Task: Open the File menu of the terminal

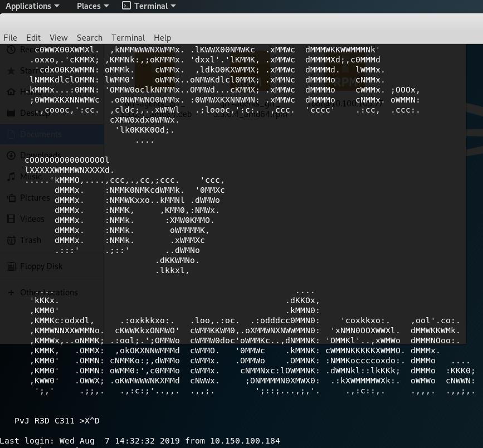Action: 10,38
